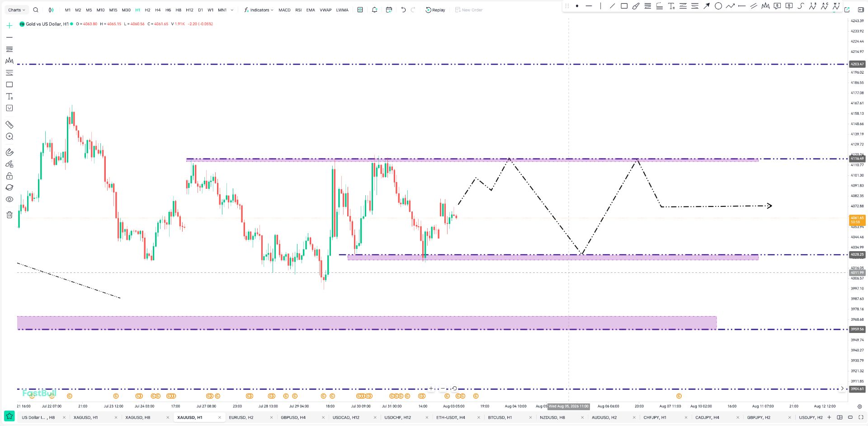868x426 pixels.
Task: Select the vertical line drawing tool
Action: pos(600,6)
